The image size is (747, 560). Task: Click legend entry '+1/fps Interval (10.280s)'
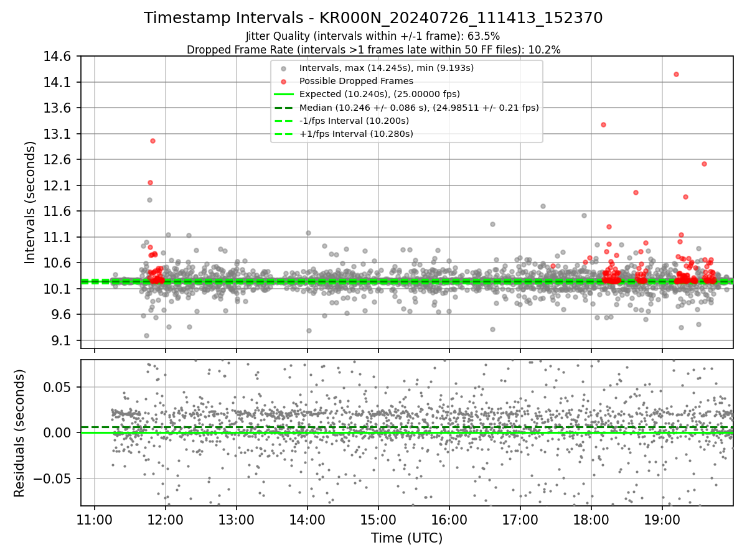(x=356, y=134)
